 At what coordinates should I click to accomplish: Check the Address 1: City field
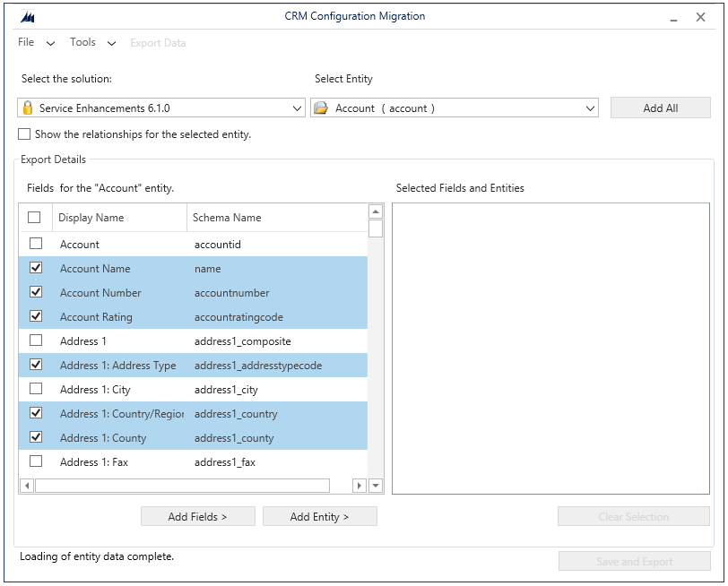[x=33, y=389]
